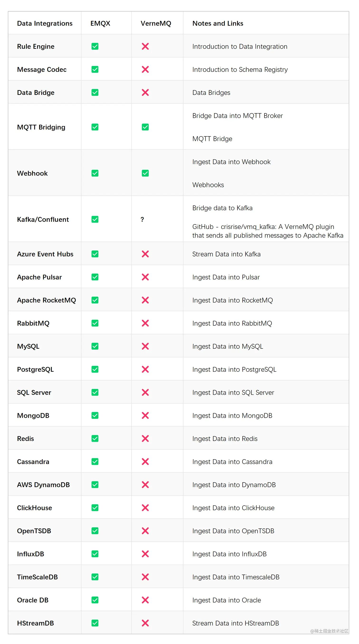Screen dimensions: 359x644
Task: Click the red X for HStreamDB
Action: point(145,623)
